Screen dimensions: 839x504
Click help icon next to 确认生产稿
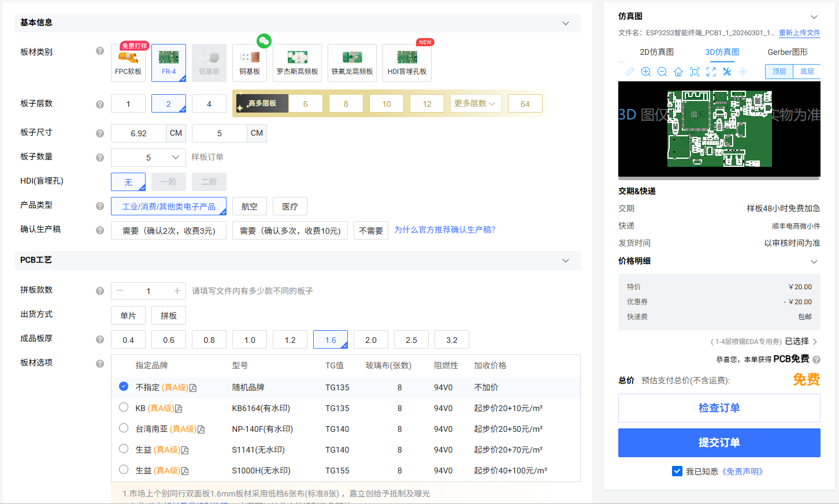pyautogui.click(x=100, y=230)
